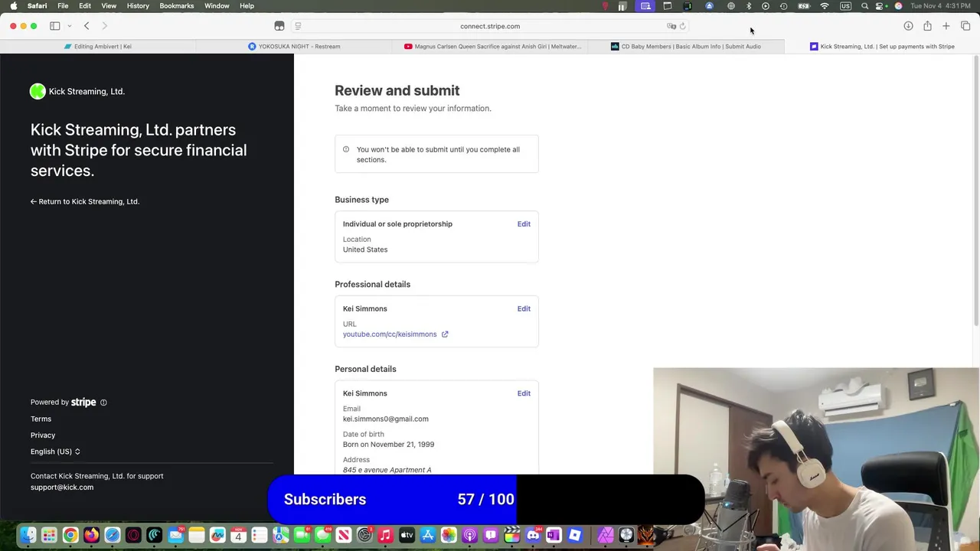The height and width of the screenshot is (551, 980).
Task: Open Window menu
Action: [x=217, y=6]
